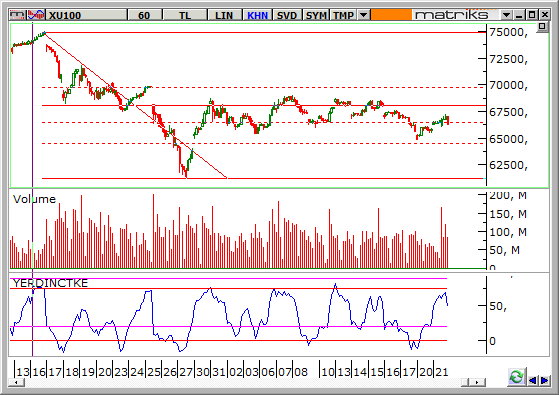Click the 70000 price axis label
559x395 pixels.
pyautogui.click(x=508, y=86)
